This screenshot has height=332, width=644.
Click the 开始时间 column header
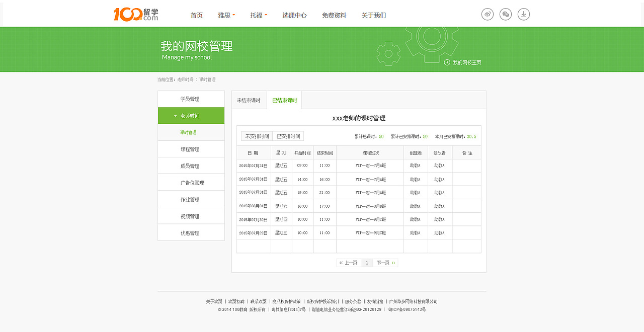(x=302, y=153)
